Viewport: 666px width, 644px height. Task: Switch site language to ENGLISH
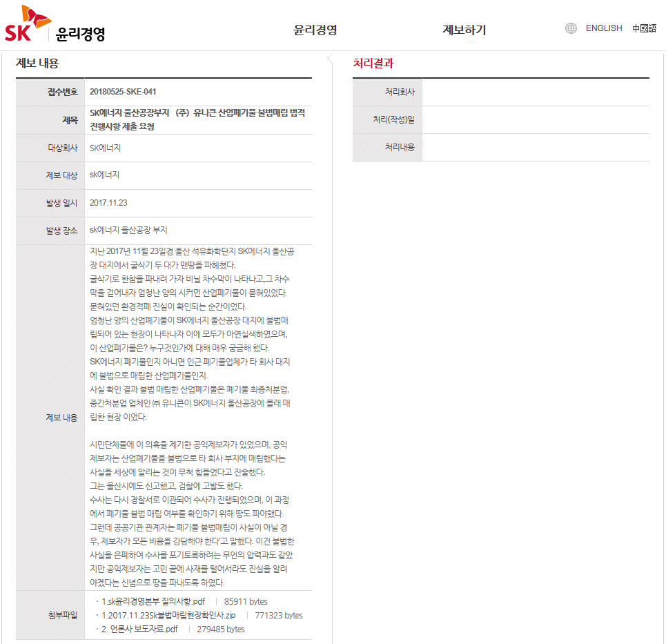604,28
